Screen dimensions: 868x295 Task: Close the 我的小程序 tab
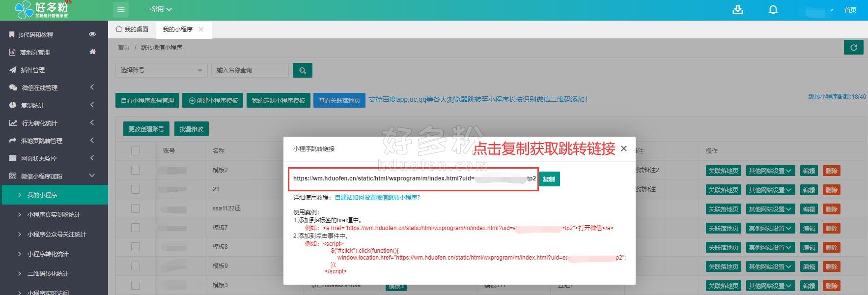click(201, 29)
